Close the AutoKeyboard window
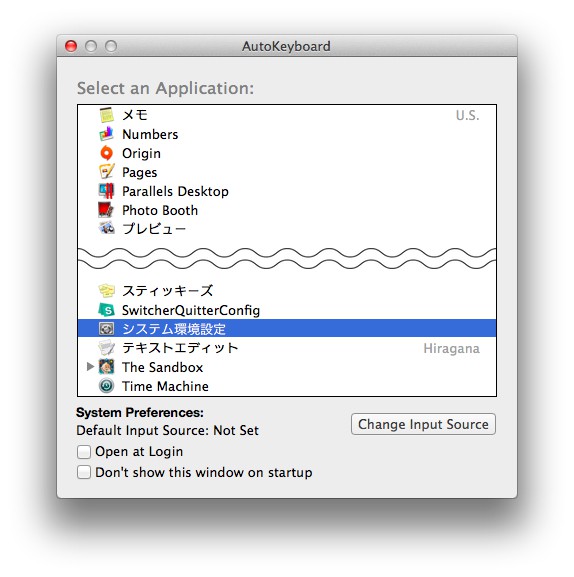Screen dimensions: 574x577 [71, 46]
